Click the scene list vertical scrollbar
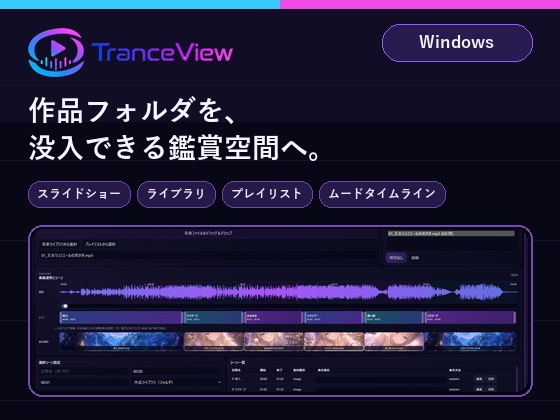This screenshot has height=420, width=560. (517, 379)
